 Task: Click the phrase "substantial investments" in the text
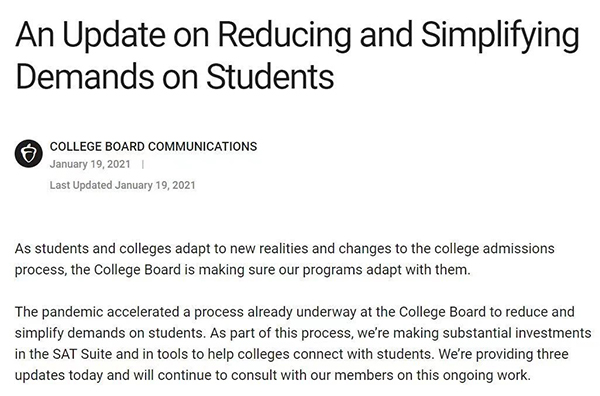[517, 333]
